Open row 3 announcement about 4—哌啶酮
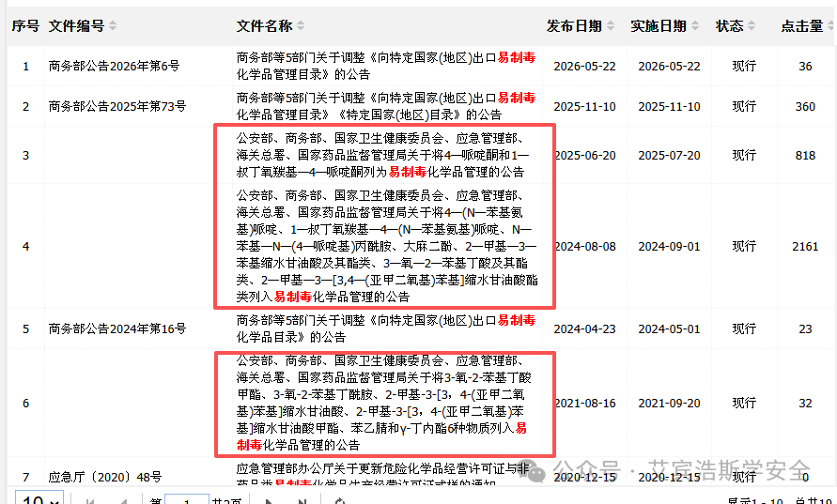This screenshot has width=837, height=504. click(382, 155)
